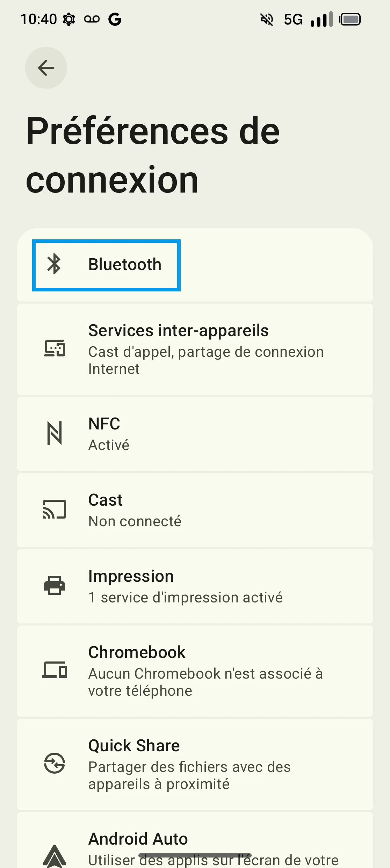This screenshot has height=868, width=390.
Task: Tap the Chromebook laptop-phone icon
Action: pos(55,670)
